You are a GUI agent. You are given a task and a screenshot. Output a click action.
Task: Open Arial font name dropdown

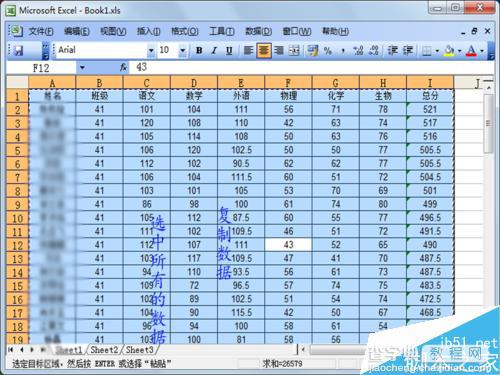(151, 51)
